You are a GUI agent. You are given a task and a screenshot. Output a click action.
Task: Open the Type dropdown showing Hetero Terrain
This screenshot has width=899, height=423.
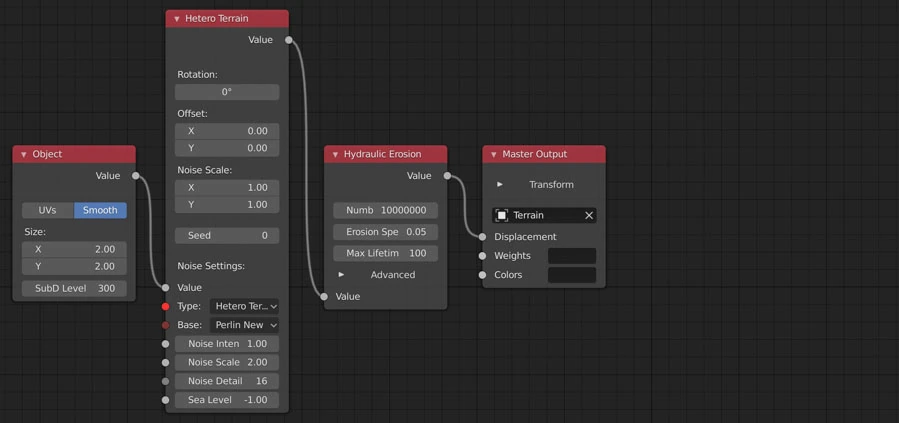[x=244, y=306]
